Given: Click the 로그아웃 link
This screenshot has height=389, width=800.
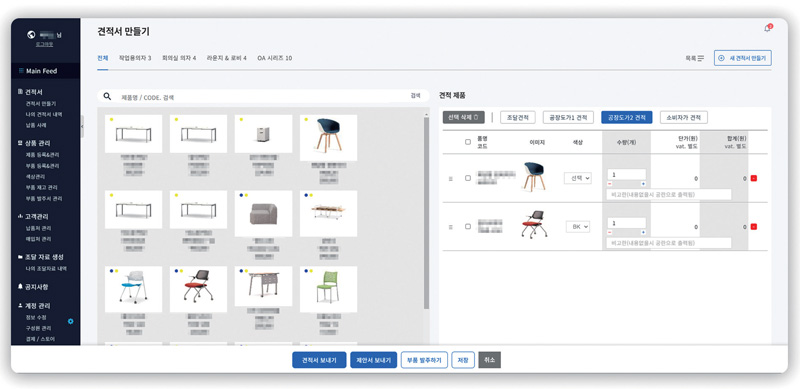Looking at the screenshot, I should coord(44,44).
